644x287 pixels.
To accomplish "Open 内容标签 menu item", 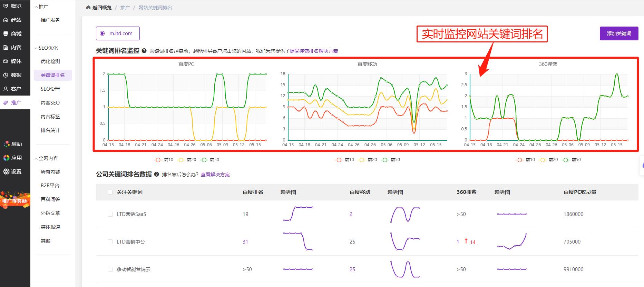I will tap(50, 117).
